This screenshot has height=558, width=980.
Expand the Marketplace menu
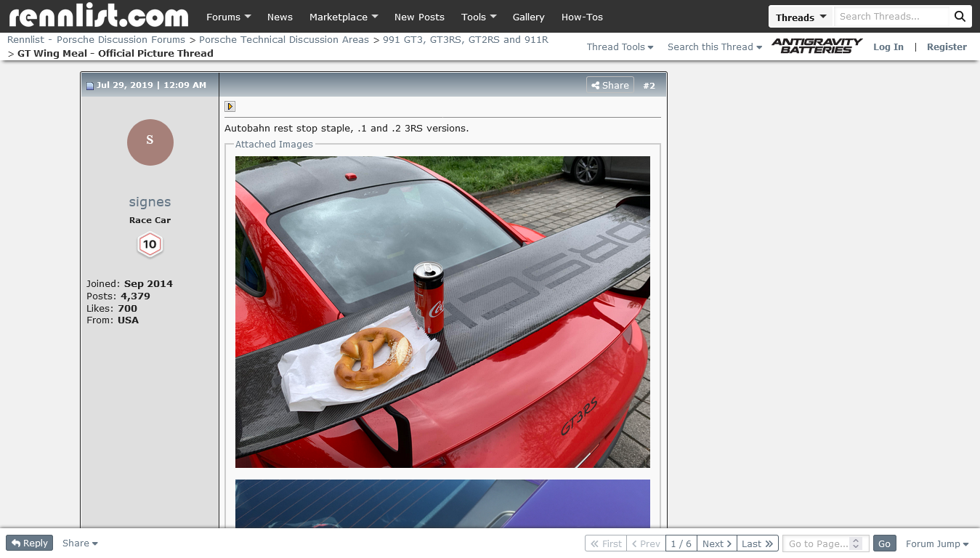click(x=344, y=17)
